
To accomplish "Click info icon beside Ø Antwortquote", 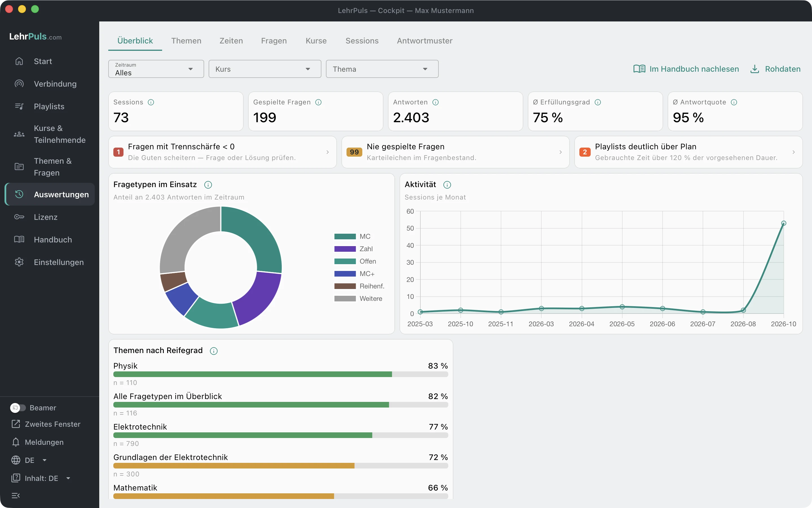I will pyautogui.click(x=734, y=102).
